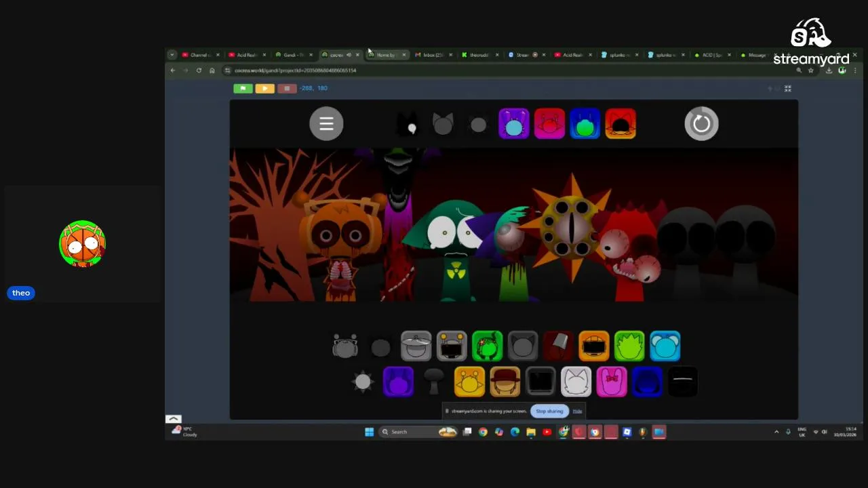The height and width of the screenshot is (488, 868).
Task: Click the Hide link in sharing bar
Action: [x=577, y=411]
